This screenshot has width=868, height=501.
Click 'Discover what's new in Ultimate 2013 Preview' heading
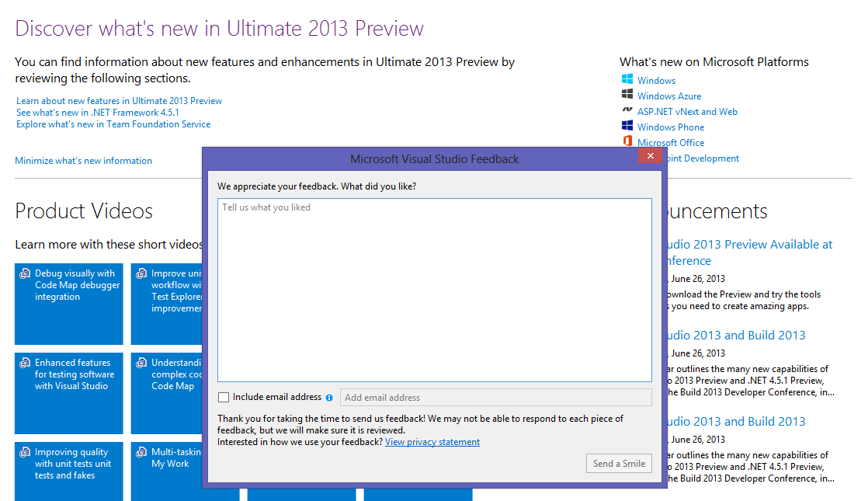tap(219, 28)
